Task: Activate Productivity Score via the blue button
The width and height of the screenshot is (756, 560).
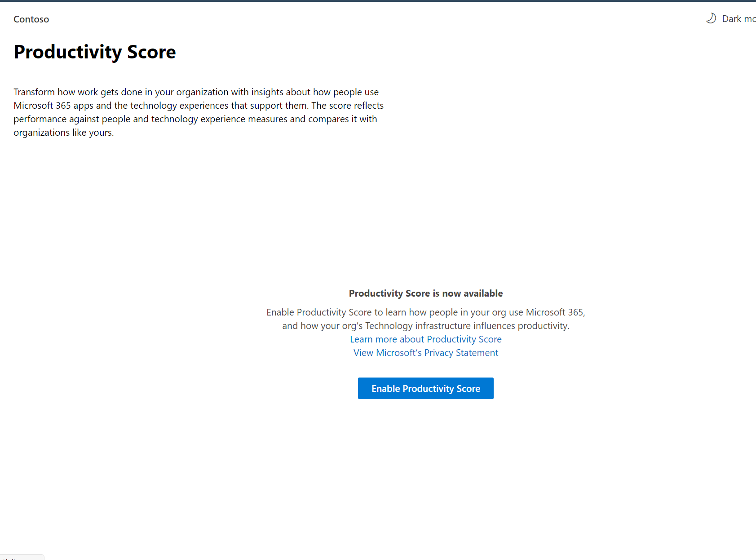Action: [425, 388]
